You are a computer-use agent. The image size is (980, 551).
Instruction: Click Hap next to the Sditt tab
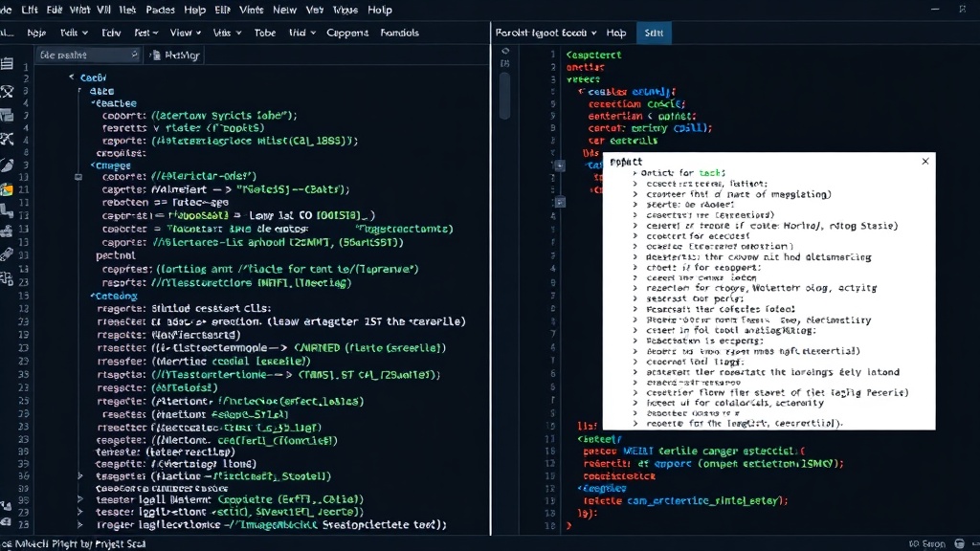[616, 33]
